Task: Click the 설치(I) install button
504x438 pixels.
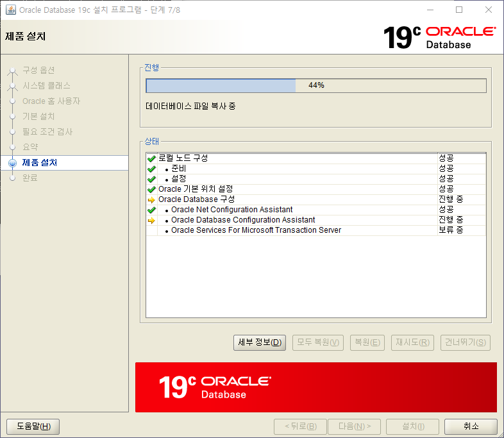Action: (x=413, y=426)
